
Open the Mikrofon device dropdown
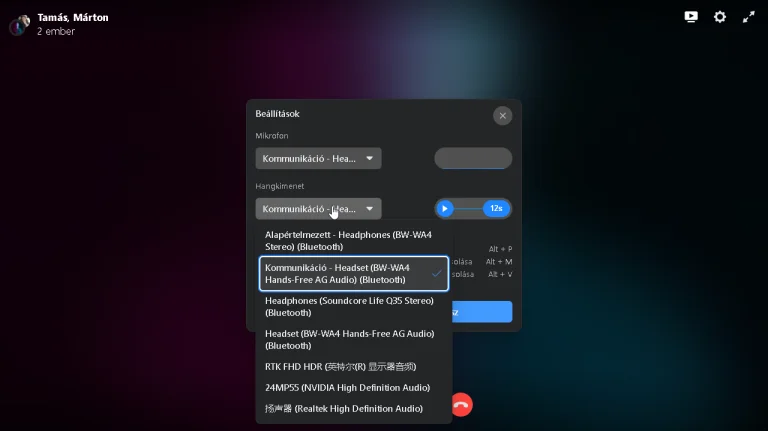click(x=318, y=159)
